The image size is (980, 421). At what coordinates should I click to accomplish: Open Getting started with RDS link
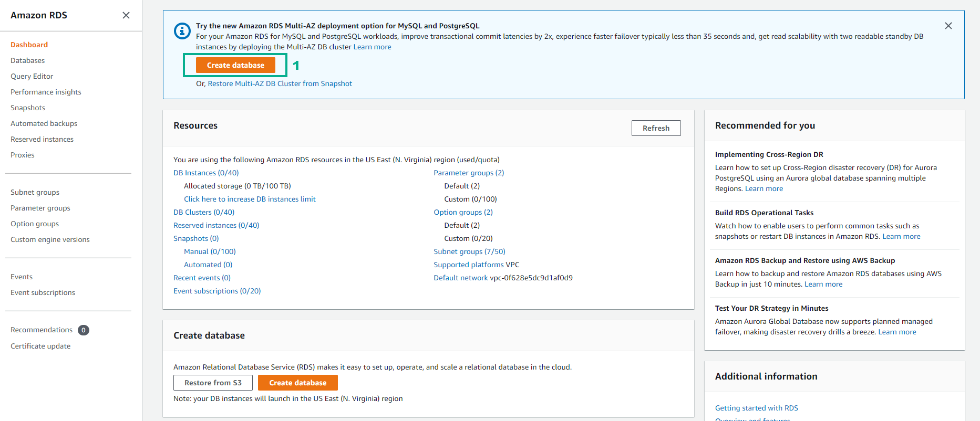[756, 408]
